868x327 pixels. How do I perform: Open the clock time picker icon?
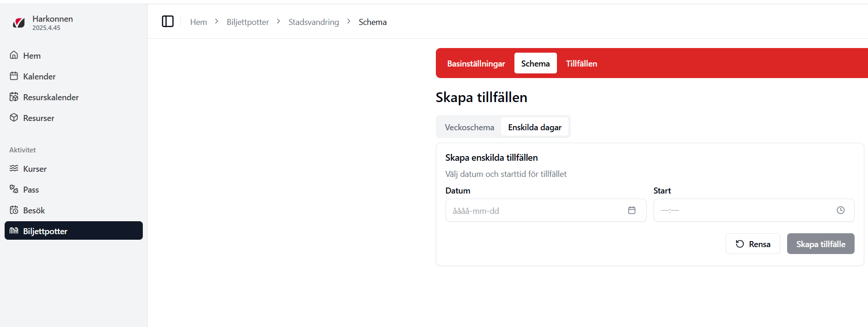tap(840, 211)
